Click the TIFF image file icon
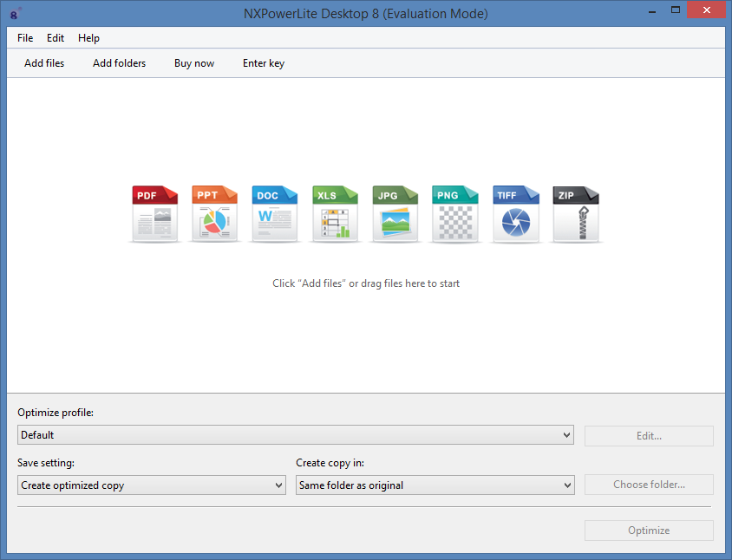The height and width of the screenshot is (560, 732). click(x=515, y=213)
